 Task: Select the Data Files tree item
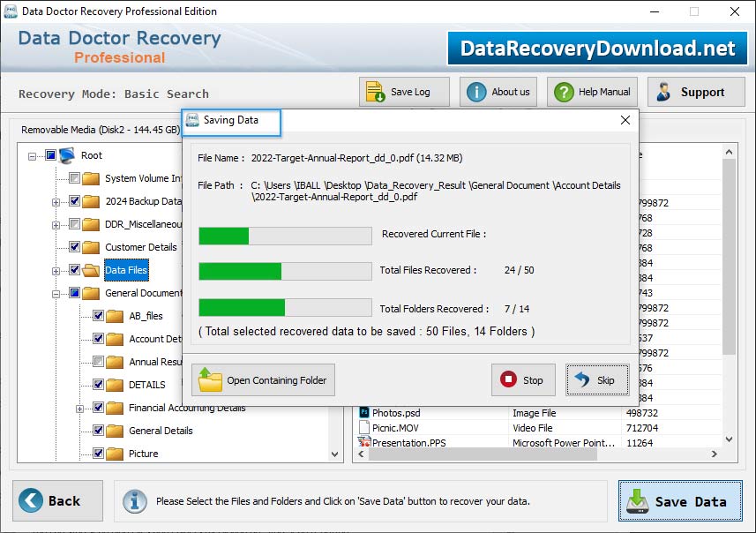pyautogui.click(x=126, y=270)
